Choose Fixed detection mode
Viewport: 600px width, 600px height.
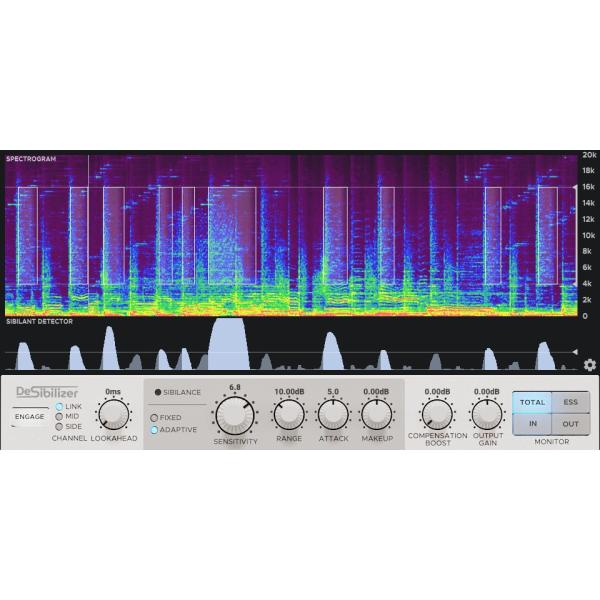155,417
